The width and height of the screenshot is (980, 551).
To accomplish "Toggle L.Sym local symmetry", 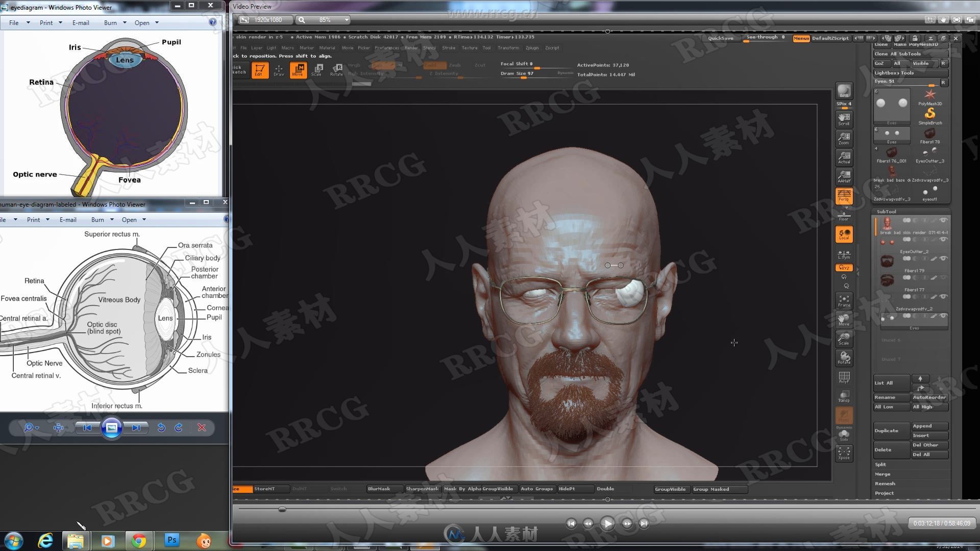I will click(x=844, y=254).
